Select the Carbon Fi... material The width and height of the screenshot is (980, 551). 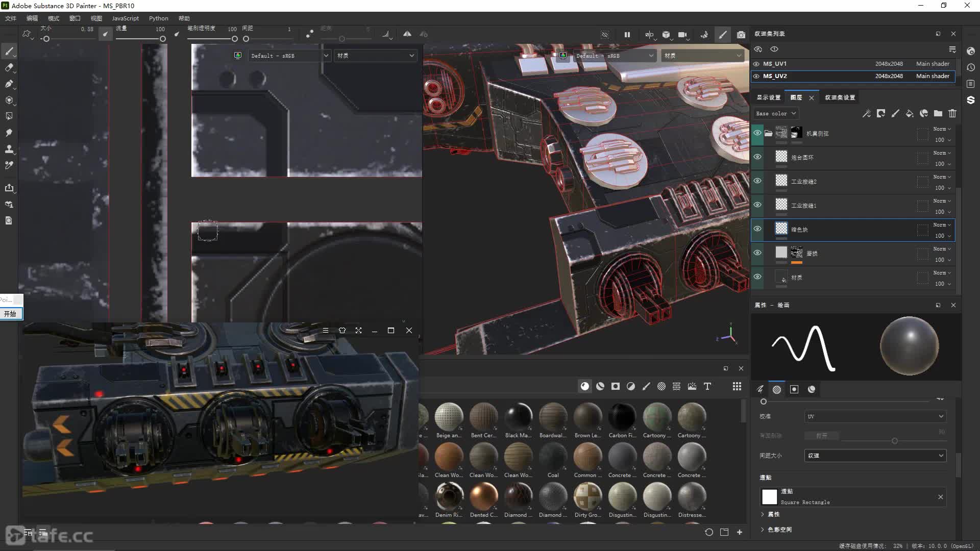pyautogui.click(x=622, y=420)
